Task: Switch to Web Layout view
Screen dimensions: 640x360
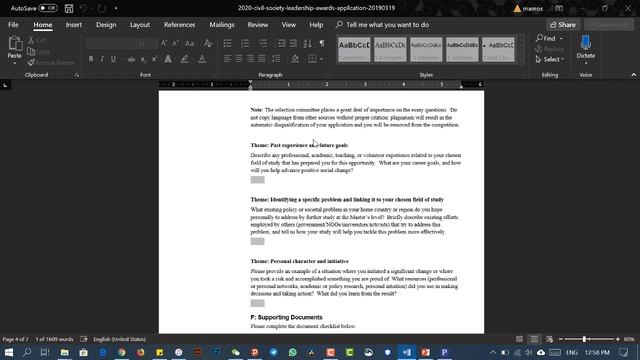Action: [x=549, y=339]
